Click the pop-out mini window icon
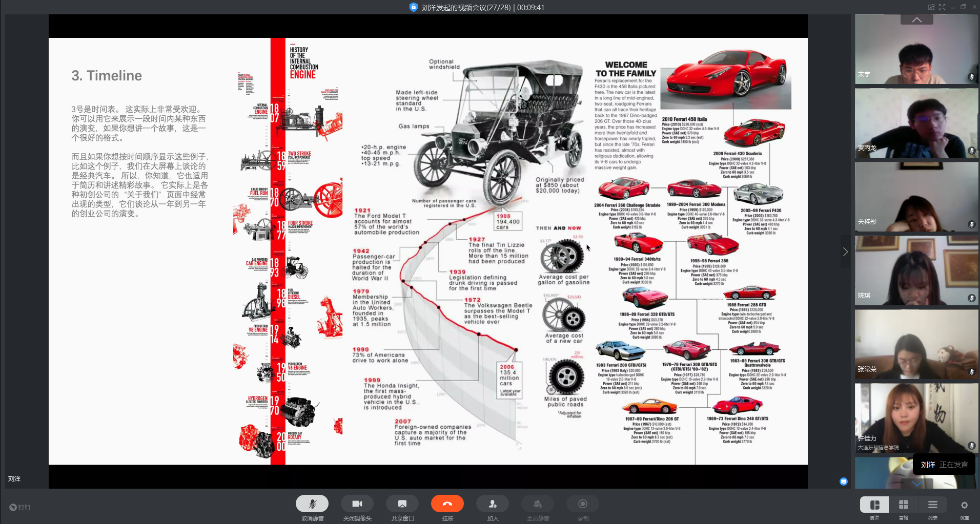 click(931, 7)
